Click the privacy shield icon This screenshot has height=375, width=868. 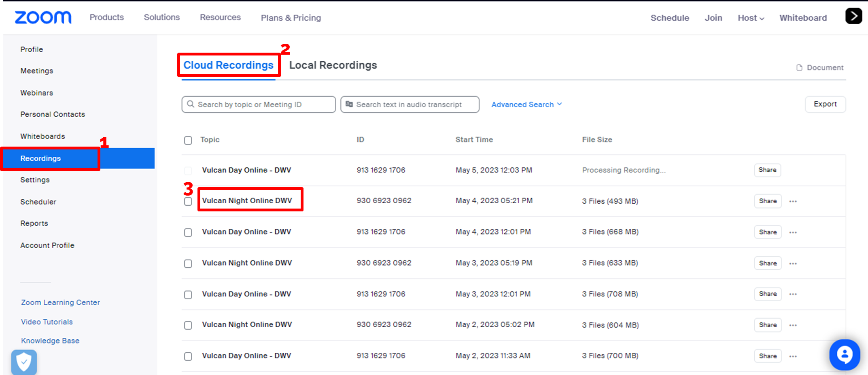pyautogui.click(x=24, y=362)
